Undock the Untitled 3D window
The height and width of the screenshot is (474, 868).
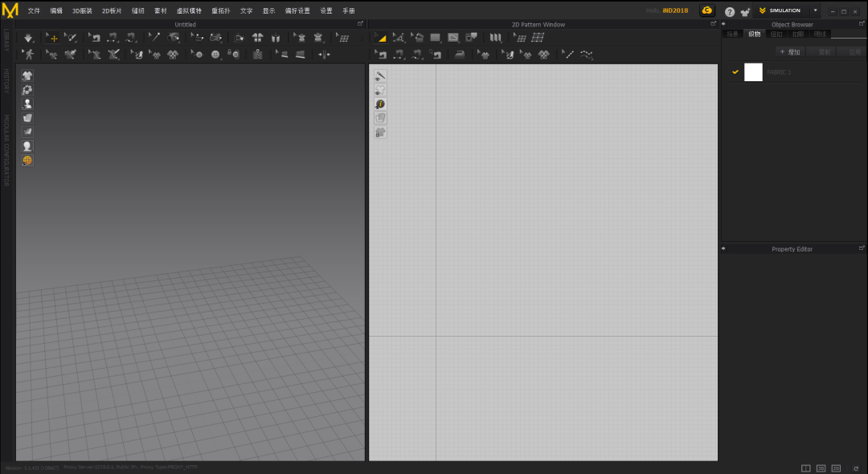(x=360, y=24)
